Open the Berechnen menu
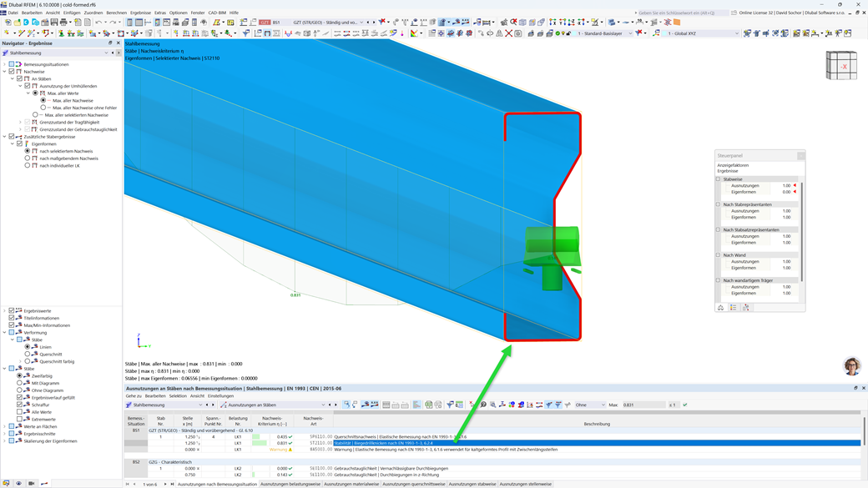The width and height of the screenshot is (868, 488). [116, 13]
